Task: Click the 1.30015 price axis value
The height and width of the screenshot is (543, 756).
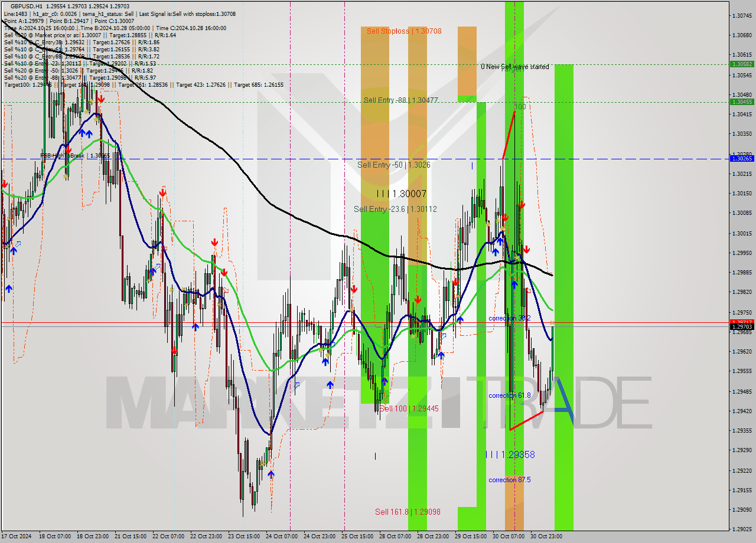Action: [742, 233]
